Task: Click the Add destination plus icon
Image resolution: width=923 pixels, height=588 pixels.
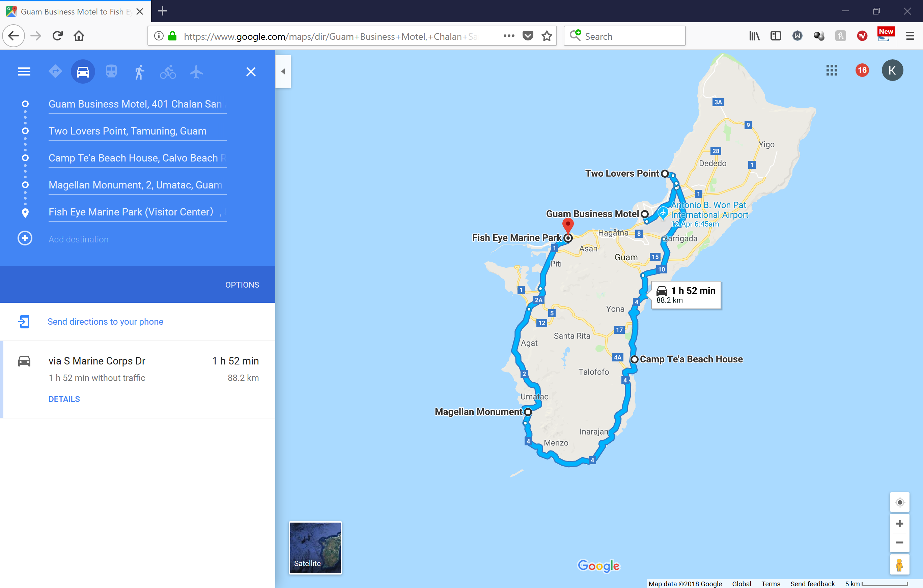Action: [x=25, y=238]
